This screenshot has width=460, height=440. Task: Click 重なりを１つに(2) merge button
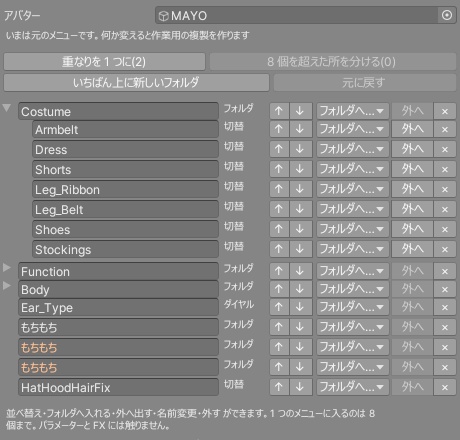104,62
